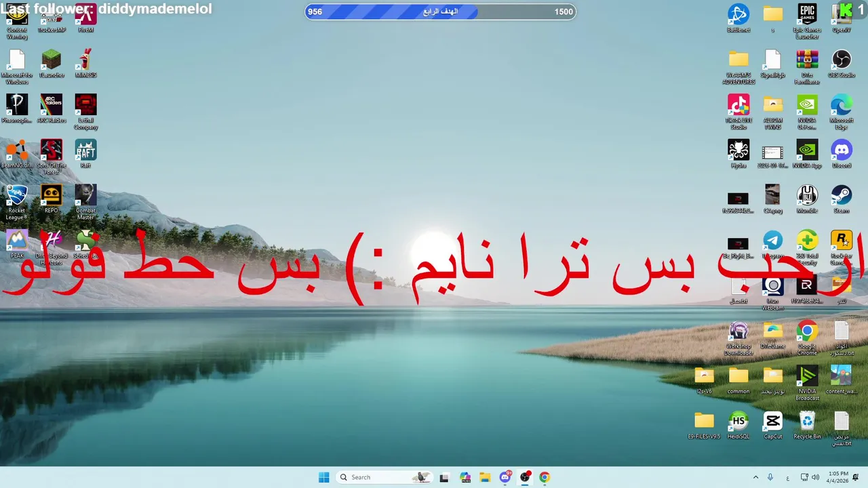Open the volume control in tray
This screenshot has width=868, height=488.
pyautogui.click(x=816, y=477)
